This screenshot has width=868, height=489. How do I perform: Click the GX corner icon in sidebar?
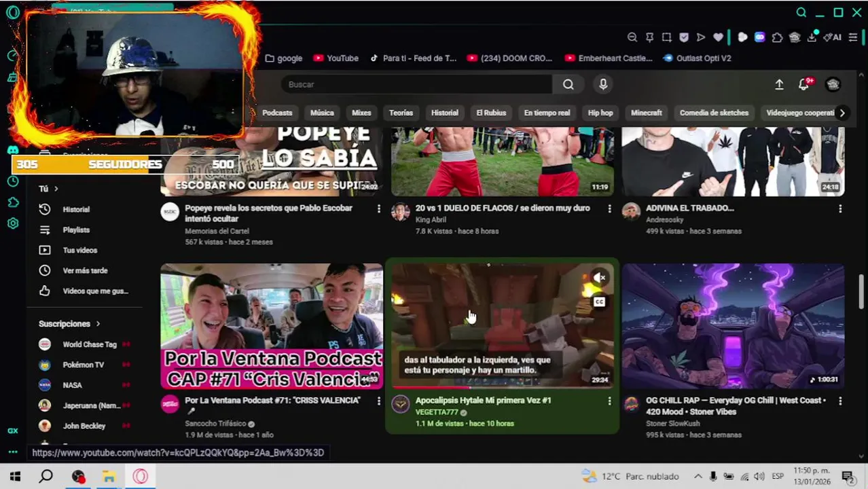[x=12, y=431]
